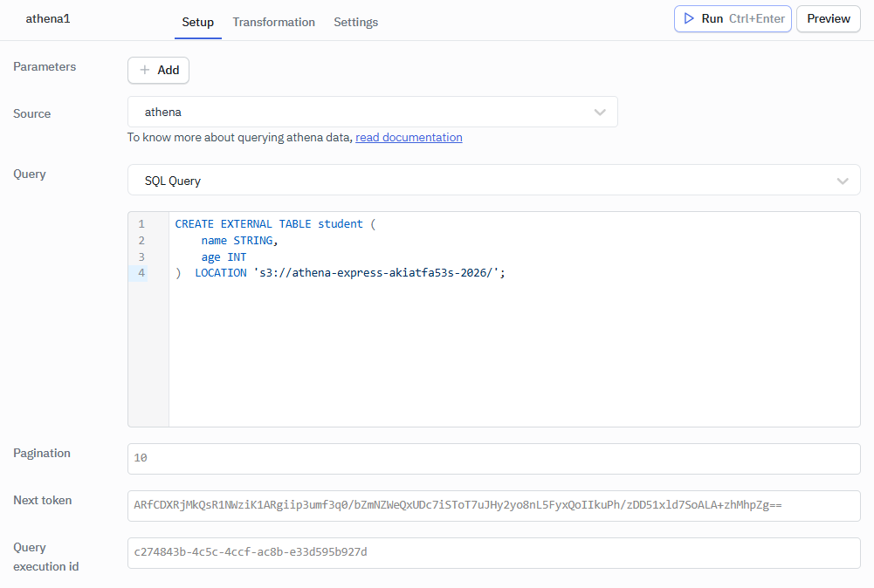Follow the read documentation link
Image resolution: width=874 pixels, height=588 pixels.
tap(409, 138)
